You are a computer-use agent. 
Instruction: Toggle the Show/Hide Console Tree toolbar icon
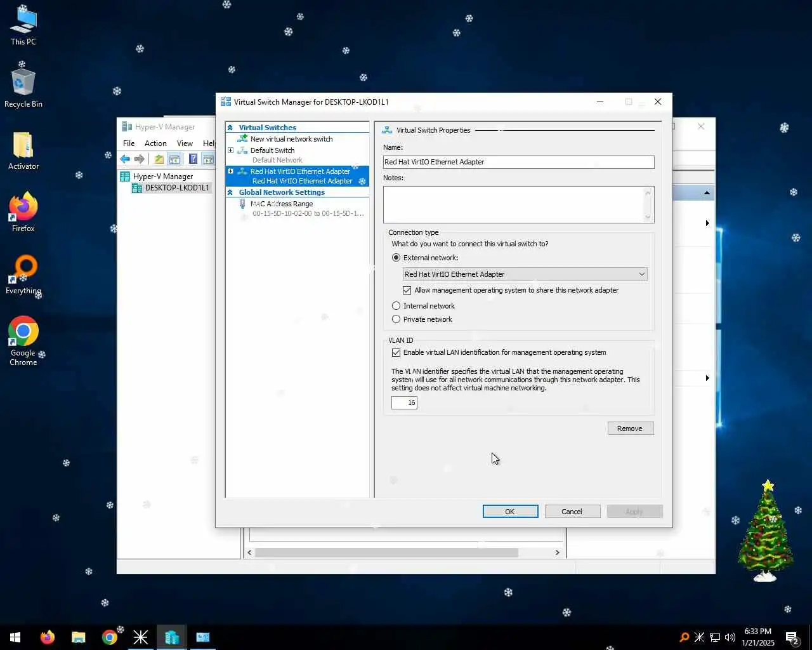pyautogui.click(x=174, y=159)
